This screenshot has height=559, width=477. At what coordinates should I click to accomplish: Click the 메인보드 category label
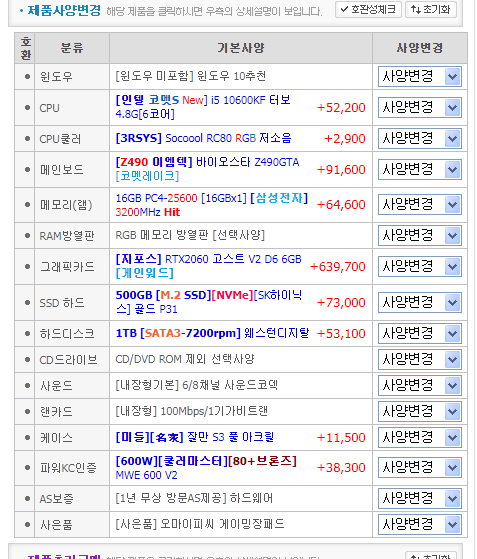pyautogui.click(x=62, y=169)
